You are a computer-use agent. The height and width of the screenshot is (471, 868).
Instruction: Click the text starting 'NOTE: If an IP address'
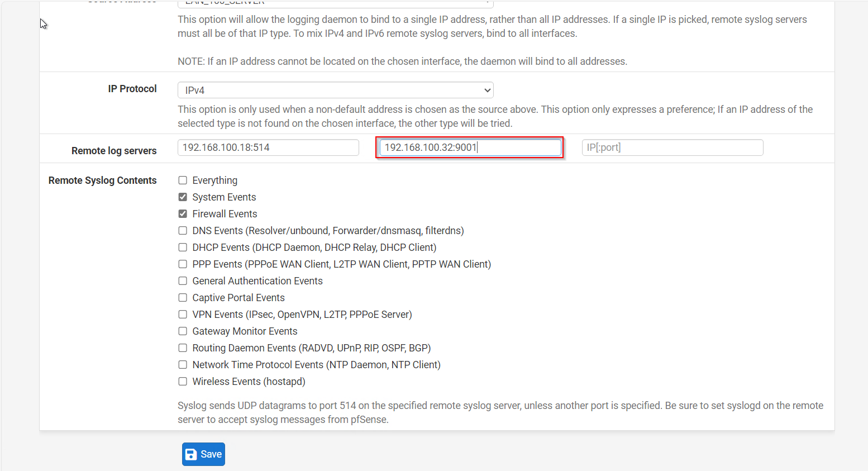402,61
